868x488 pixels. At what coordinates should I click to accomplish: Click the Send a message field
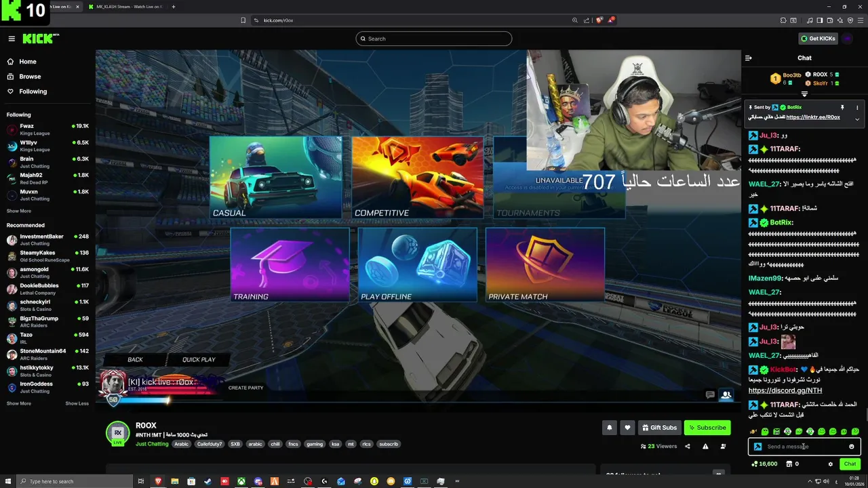point(804,447)
